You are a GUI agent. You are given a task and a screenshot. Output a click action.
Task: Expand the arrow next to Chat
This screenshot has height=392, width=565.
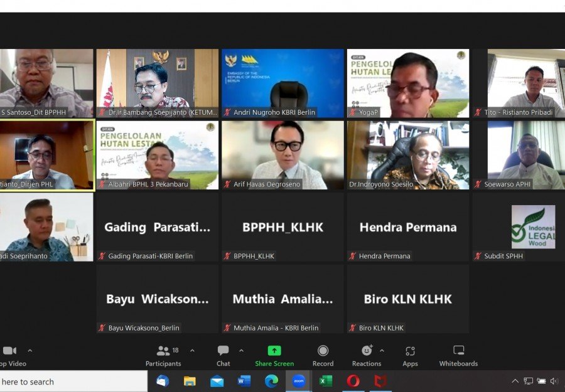click(241, 351)
